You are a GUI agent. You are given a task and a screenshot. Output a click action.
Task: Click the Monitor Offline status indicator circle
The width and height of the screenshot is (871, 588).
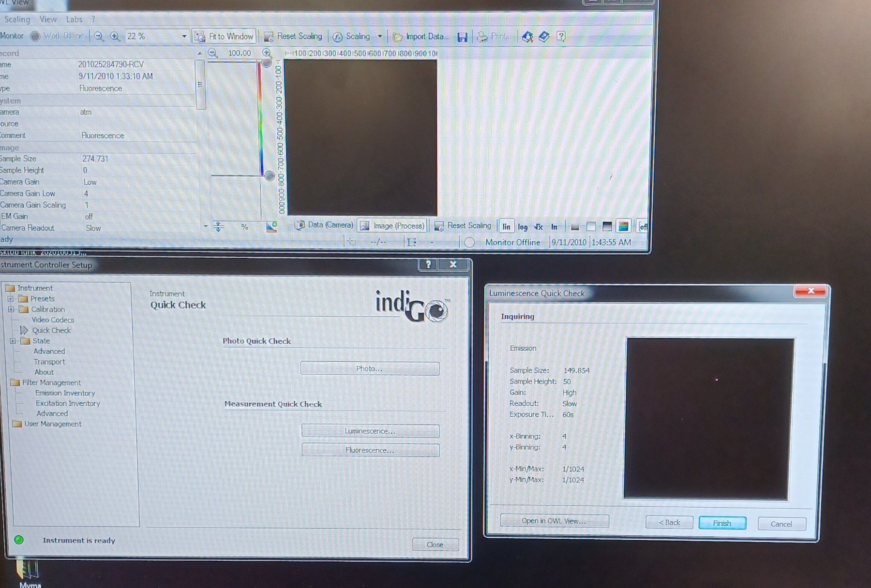click(x=469, y=242)
